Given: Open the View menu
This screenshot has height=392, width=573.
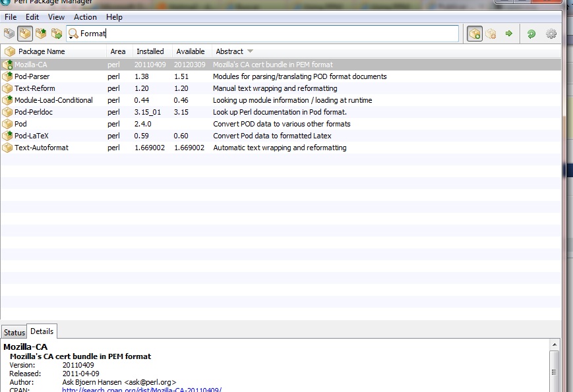Looking at the screenshot, I should [x=56, y=17].
